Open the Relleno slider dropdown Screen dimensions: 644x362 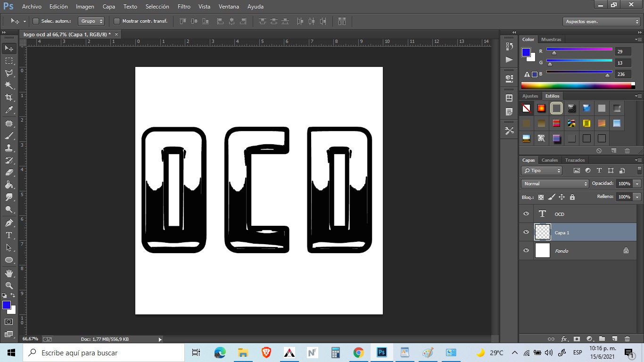point(637,197)
